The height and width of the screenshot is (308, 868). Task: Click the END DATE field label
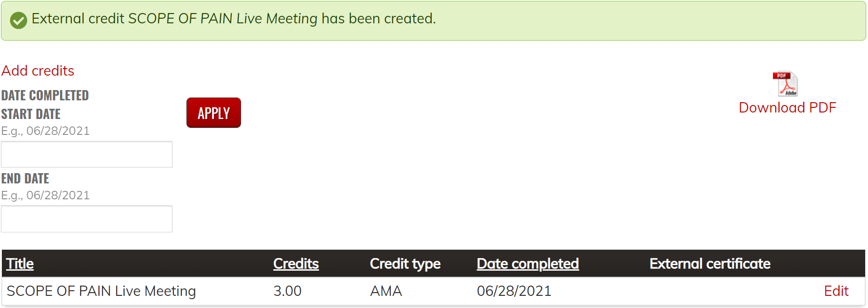click(25, 179)
